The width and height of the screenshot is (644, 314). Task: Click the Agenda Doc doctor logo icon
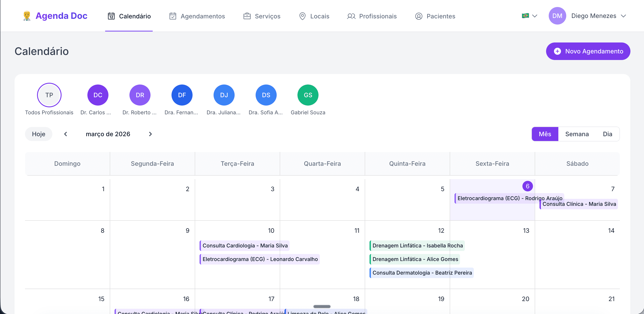(27, 16)
